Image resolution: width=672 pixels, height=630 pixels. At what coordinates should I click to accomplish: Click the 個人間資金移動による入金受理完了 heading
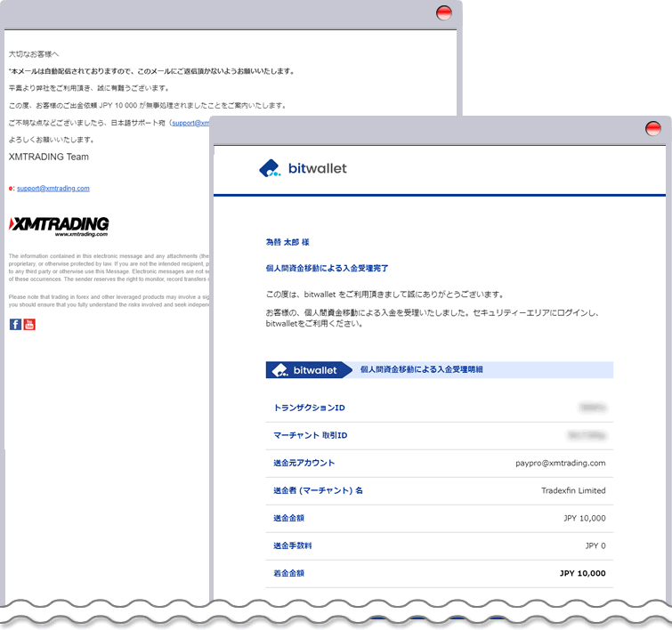(x=327, y=269)
